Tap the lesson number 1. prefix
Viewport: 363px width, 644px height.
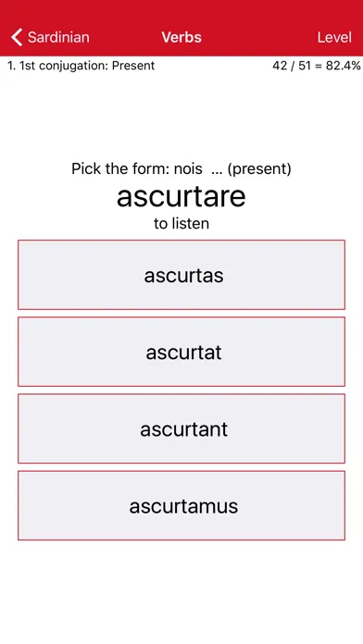12,66
